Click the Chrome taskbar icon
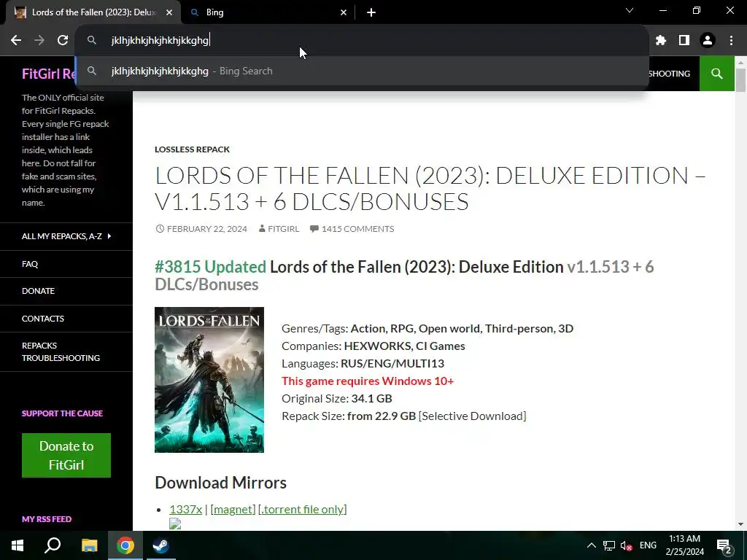 click(x=125, y=545)
